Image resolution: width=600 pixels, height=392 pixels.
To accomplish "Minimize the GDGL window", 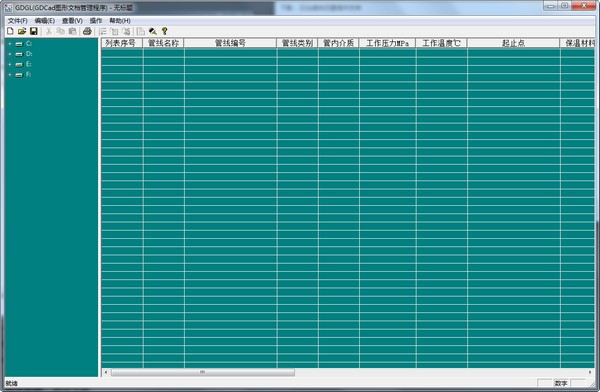I will point(551,6).
